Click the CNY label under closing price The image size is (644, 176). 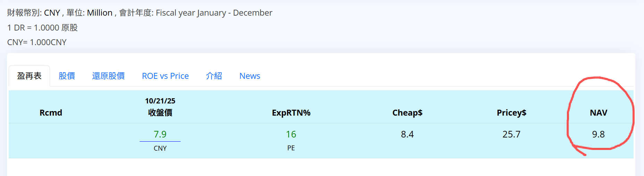point(160,149)
